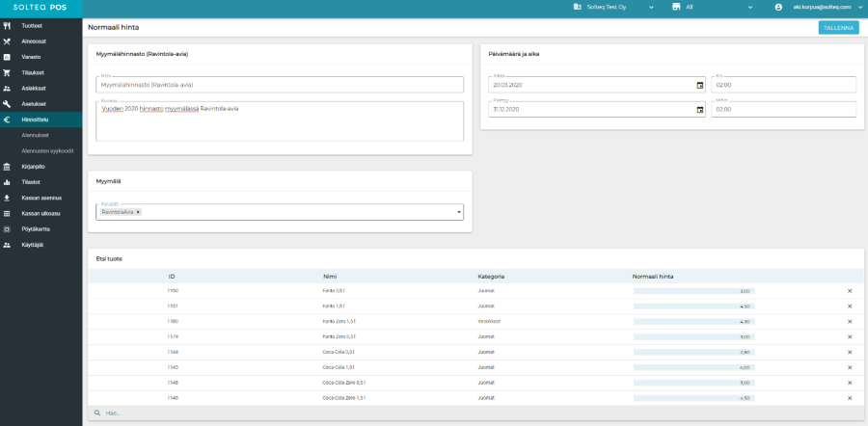
Task: Edit the price field for Coca Cola 0,5 l
Action: point(692,352)
